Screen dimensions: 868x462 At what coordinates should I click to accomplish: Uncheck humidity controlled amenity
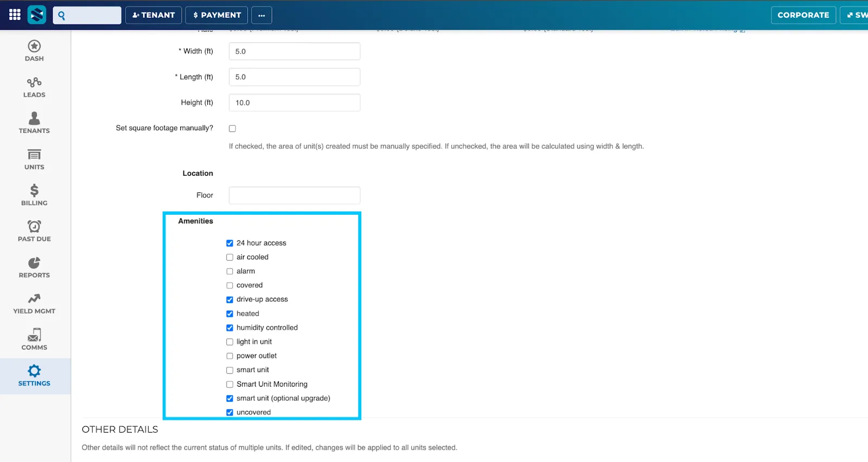click(230, 328)
